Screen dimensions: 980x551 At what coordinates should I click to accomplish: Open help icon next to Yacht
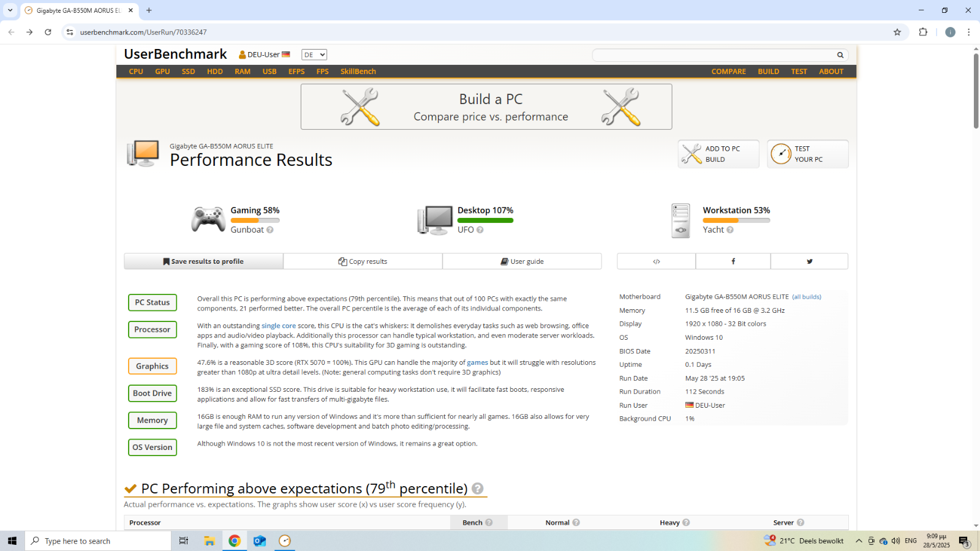click(730, 230)
